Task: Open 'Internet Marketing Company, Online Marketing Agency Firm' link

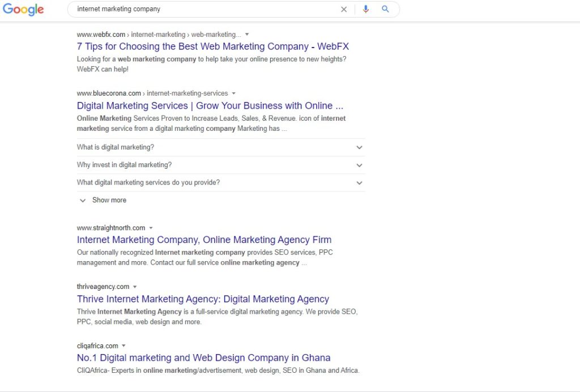Action: 204,240
